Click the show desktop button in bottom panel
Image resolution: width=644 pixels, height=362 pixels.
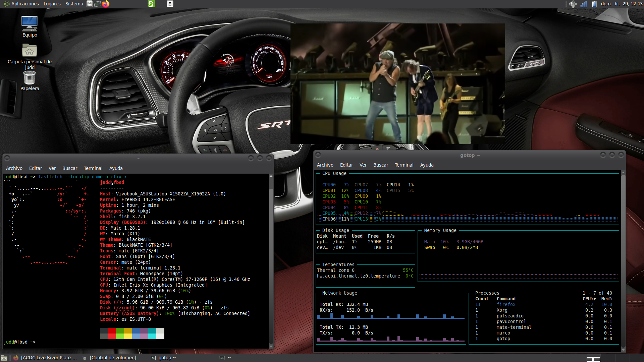[x=4, y=358]
